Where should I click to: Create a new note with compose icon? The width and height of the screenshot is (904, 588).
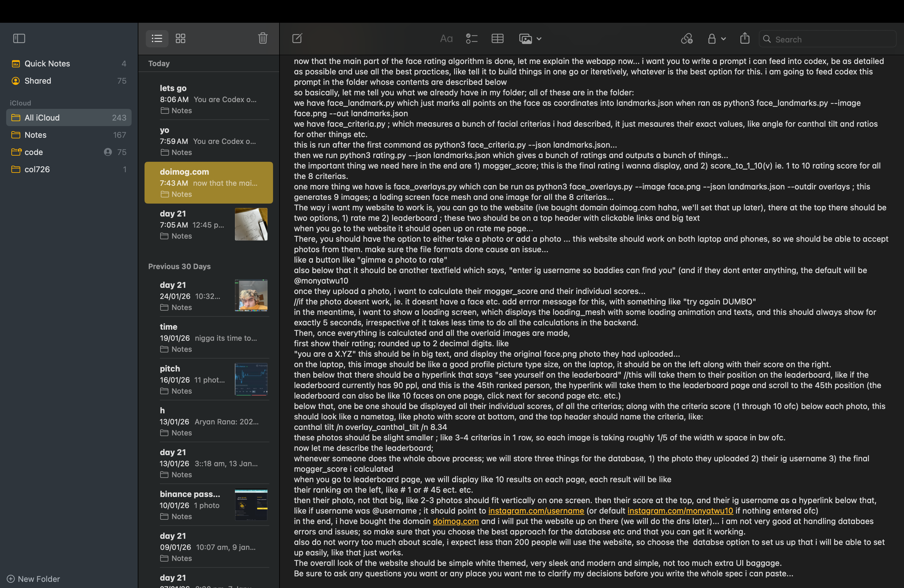[x=297, y=38]
